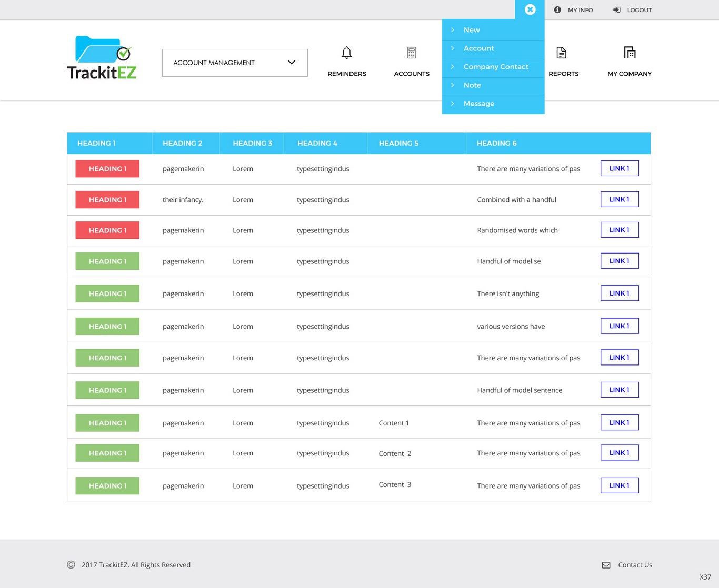Open LINK 1 in the Content 3 row
The width and height of the screenshot is (719, 588).
point(620,485)
